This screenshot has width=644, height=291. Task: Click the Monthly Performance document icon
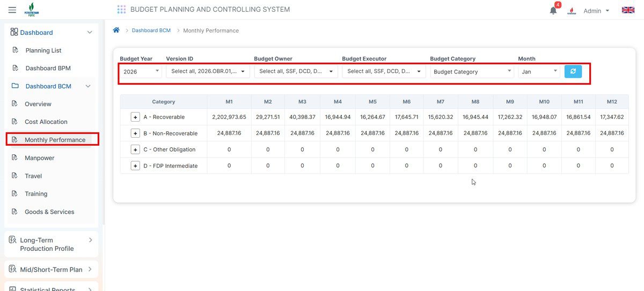point(14,140)
